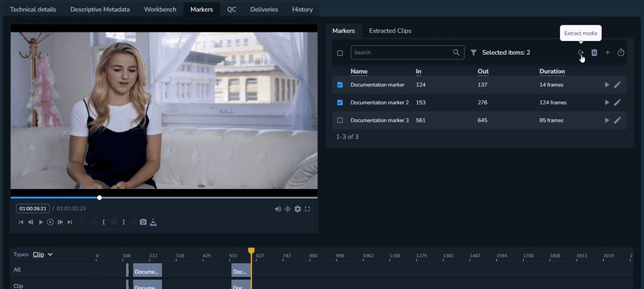
Task: Switch to the Workbench tab
Action: [x=160, y=9]
